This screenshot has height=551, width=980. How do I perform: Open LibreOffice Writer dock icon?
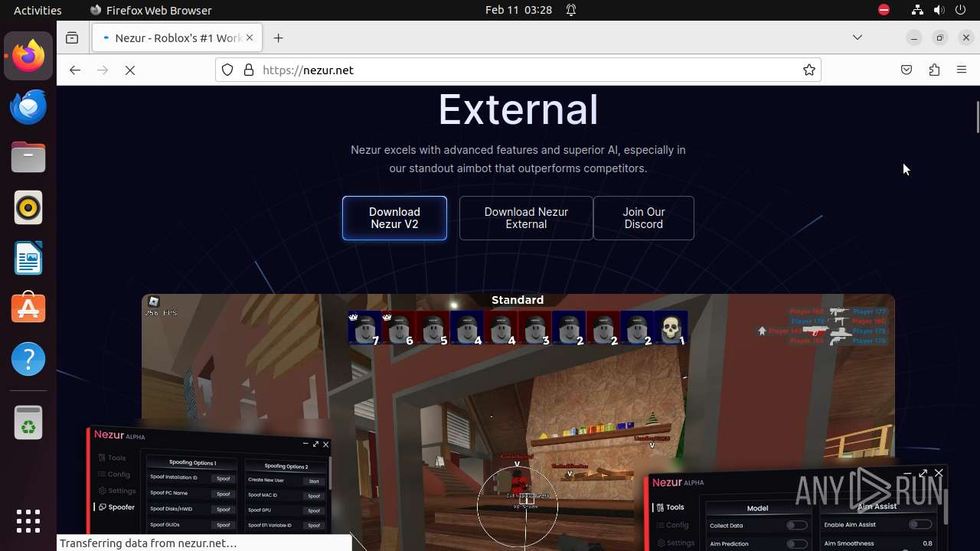click(x=28, y=258)
